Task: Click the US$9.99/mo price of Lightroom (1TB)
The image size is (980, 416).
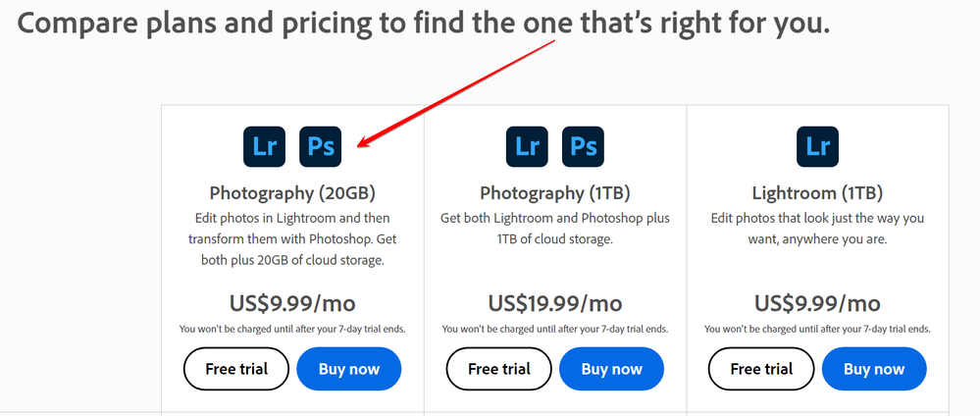Action: [x=817, y=304]
